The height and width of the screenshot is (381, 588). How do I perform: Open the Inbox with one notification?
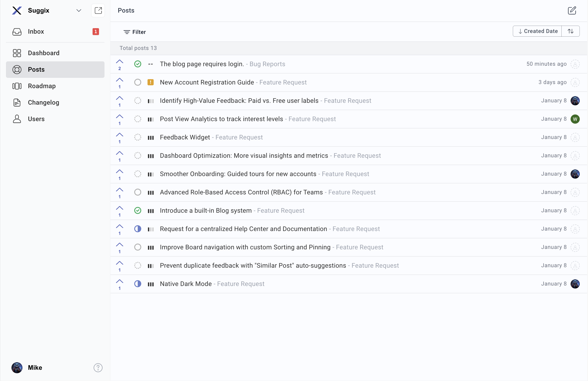coord(36,32)
